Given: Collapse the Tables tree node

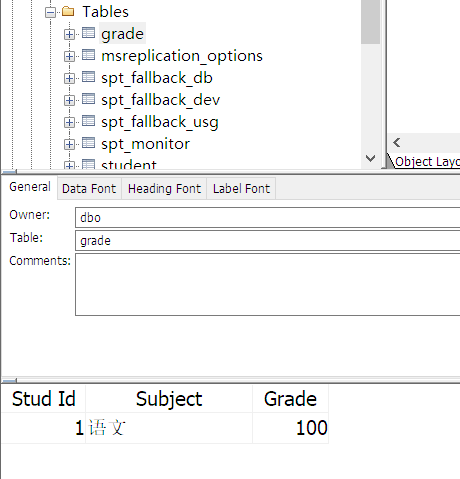Looking at the screenshot, I should click(51, 13).
